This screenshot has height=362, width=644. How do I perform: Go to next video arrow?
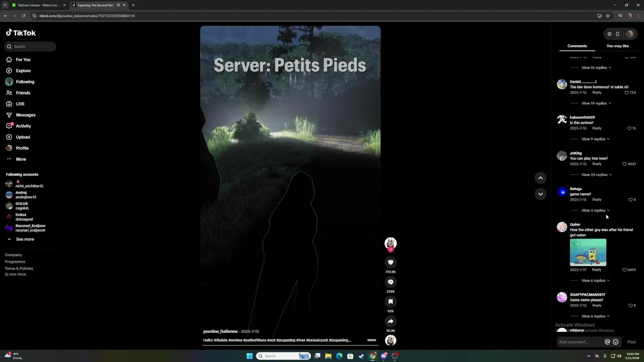coord(540,194)
